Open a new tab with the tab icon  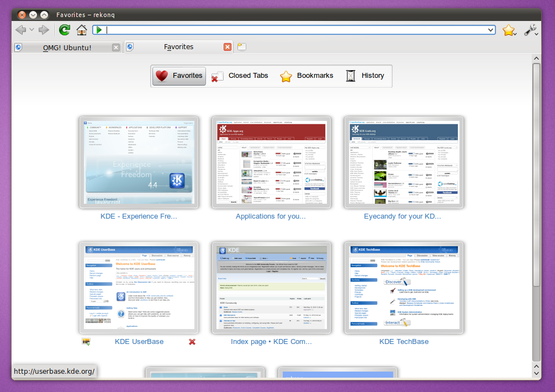click(x=242, y=46)
